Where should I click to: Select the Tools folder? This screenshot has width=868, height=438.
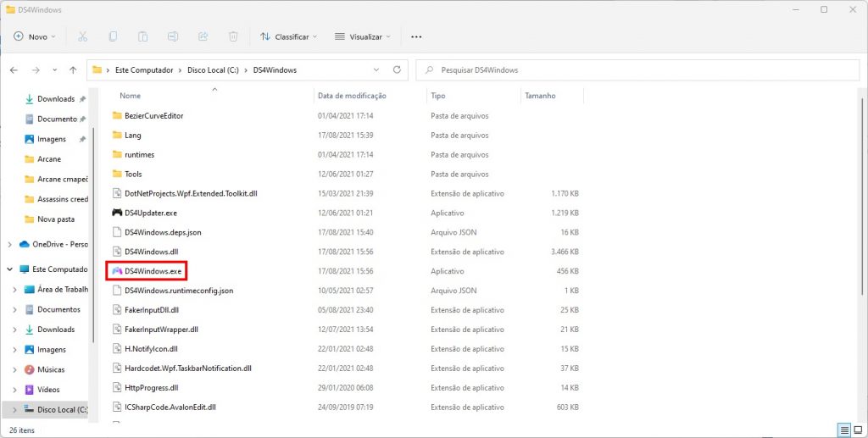click(x=133, y=174)
